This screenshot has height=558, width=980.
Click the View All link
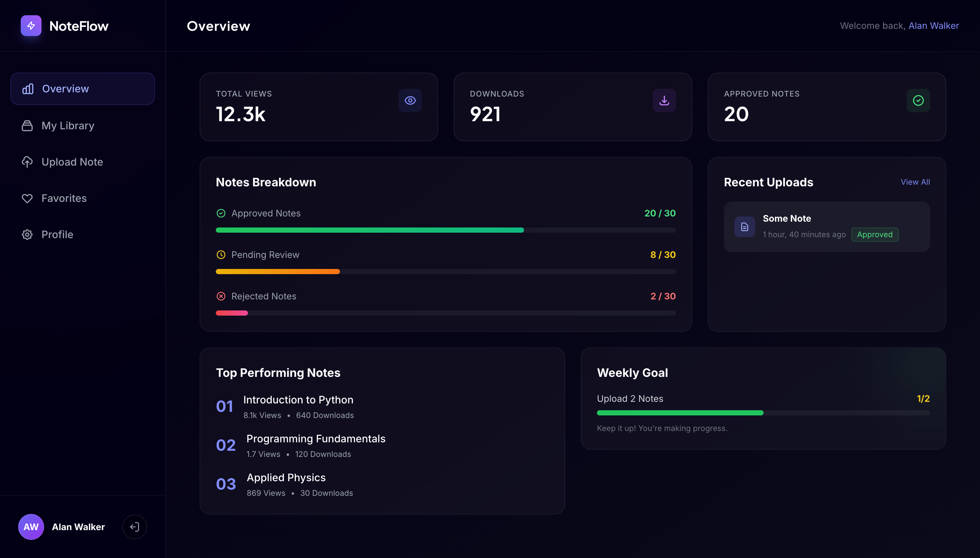coord(915,182)
